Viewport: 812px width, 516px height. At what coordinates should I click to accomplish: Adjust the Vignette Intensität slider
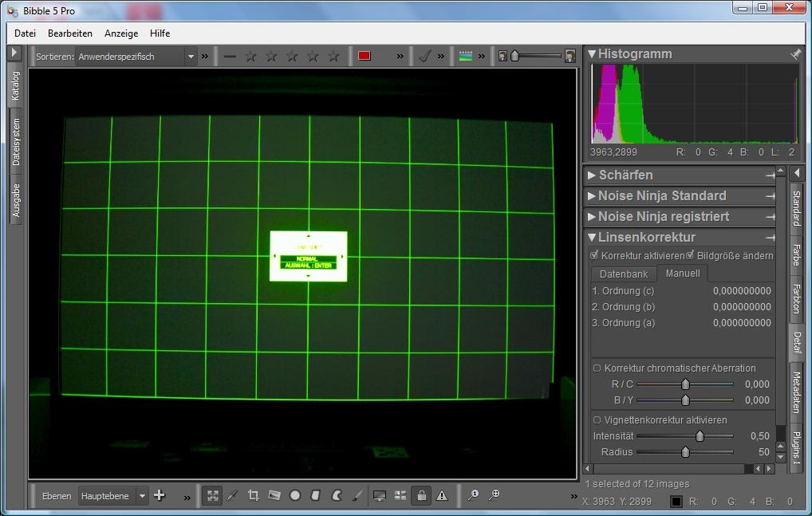coord(700,436)
